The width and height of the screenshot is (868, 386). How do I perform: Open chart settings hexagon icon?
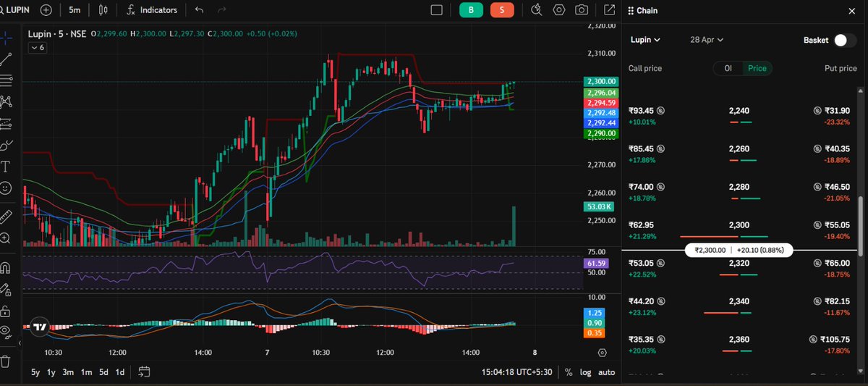[x=558, y=10]
